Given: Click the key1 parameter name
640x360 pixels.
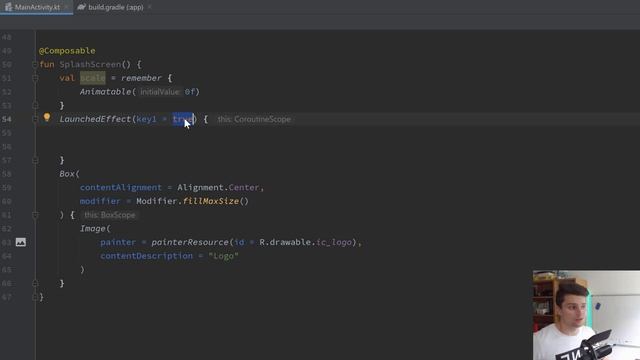Looking at the screenshot, I should tap(146, 119).
